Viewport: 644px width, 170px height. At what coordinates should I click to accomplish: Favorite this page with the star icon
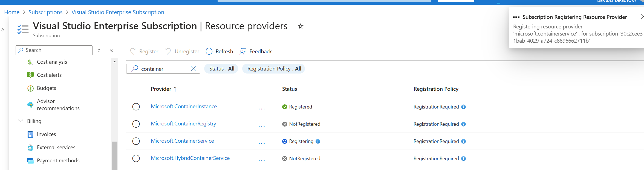pos(301,26)
